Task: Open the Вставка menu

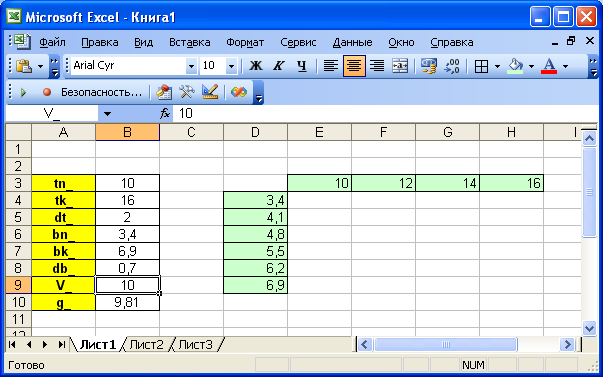Action: pyautogui.click(x=190, y=42)
